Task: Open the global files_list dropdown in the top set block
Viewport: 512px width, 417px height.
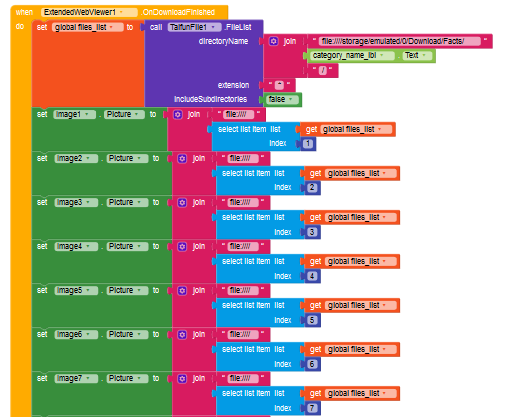Action: pyautogui.click(x=88, y=27)
